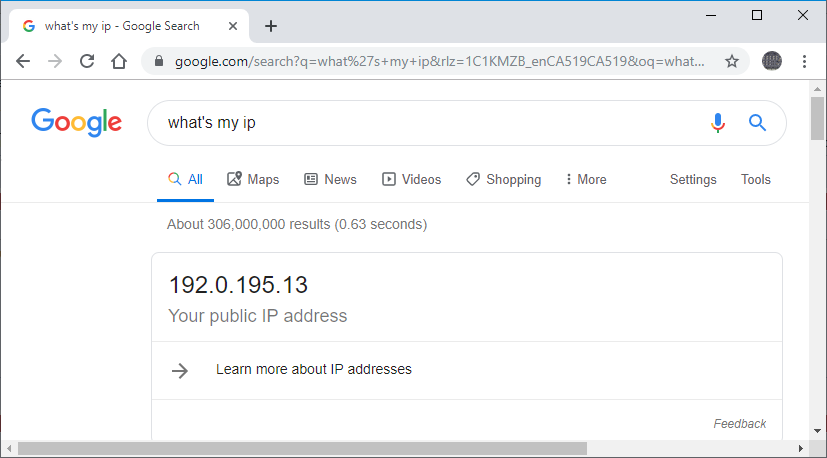This screenshot has height=458, width=827.
Task: Close the Chrome window
Action: 803,16
